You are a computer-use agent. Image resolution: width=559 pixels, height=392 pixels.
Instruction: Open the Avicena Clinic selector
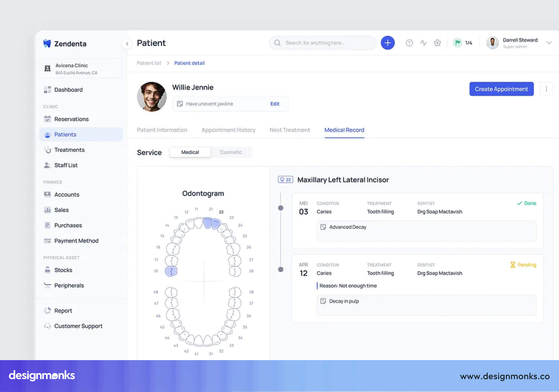click(81, 69)
